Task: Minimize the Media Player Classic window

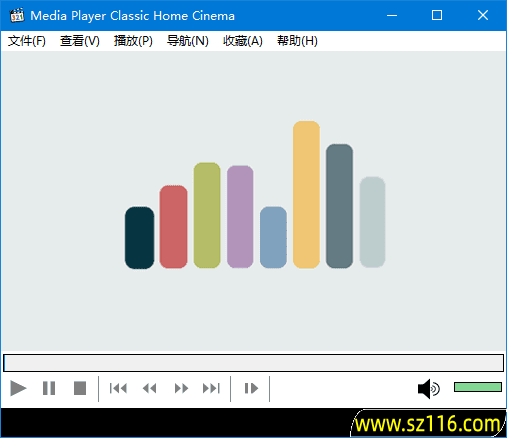Action: 392,15
